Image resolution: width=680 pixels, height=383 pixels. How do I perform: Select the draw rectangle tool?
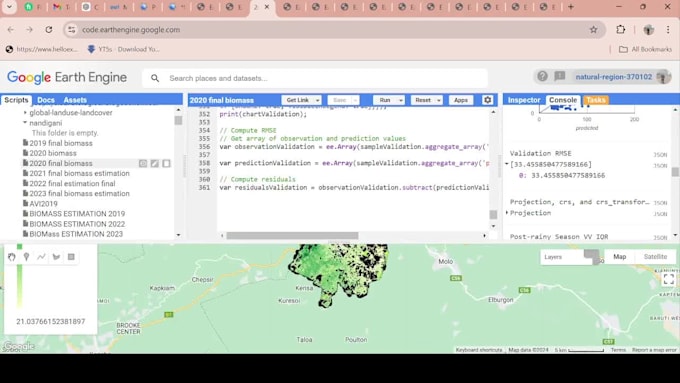(71, 257)
